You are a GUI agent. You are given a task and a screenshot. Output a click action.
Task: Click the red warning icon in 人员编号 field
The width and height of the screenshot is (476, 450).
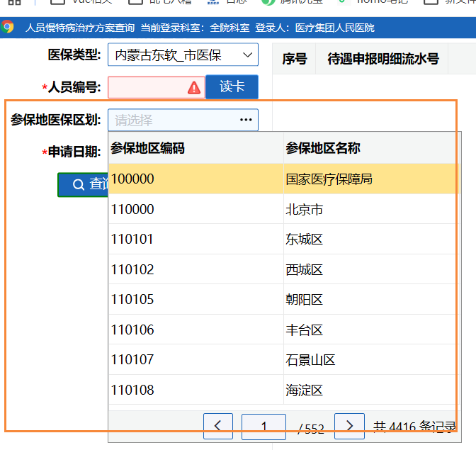pyautogui.click(x=194, y=87)
